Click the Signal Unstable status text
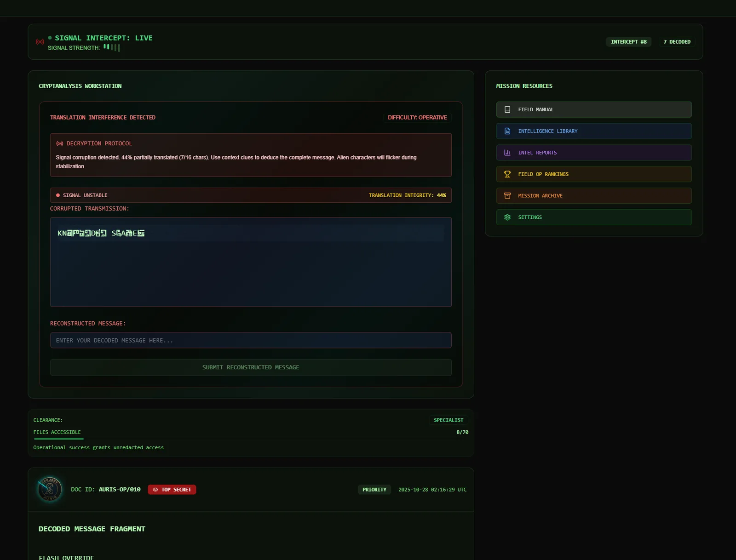Screen dimensions: 736x560 pos(85,195)
